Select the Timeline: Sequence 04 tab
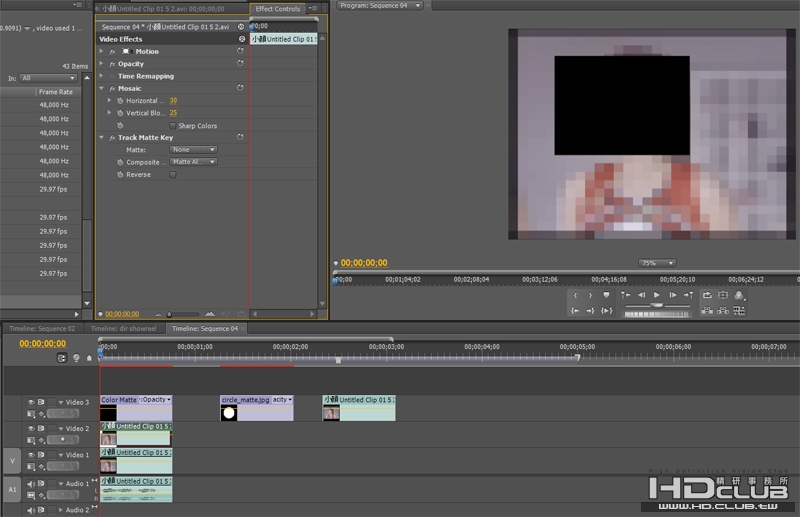The image size is (800, 517). [205, 329]
